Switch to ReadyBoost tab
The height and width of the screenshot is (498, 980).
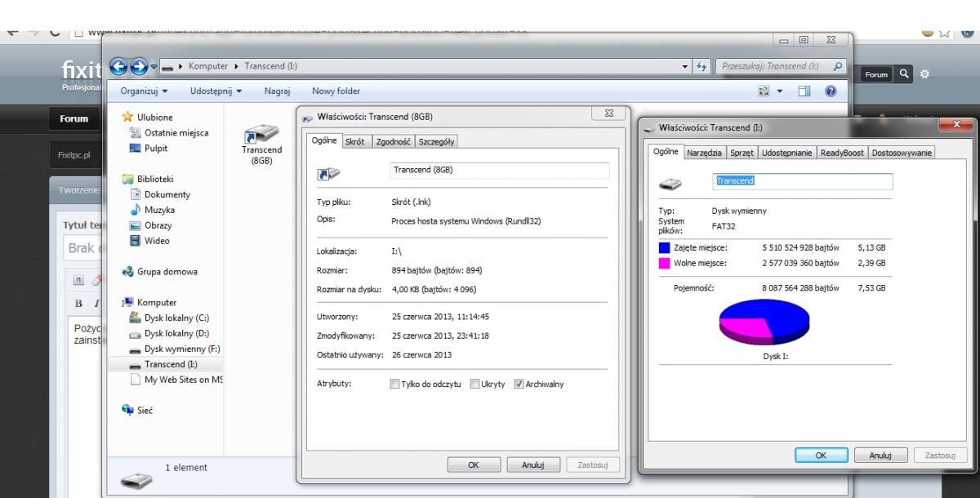point(843,153)
